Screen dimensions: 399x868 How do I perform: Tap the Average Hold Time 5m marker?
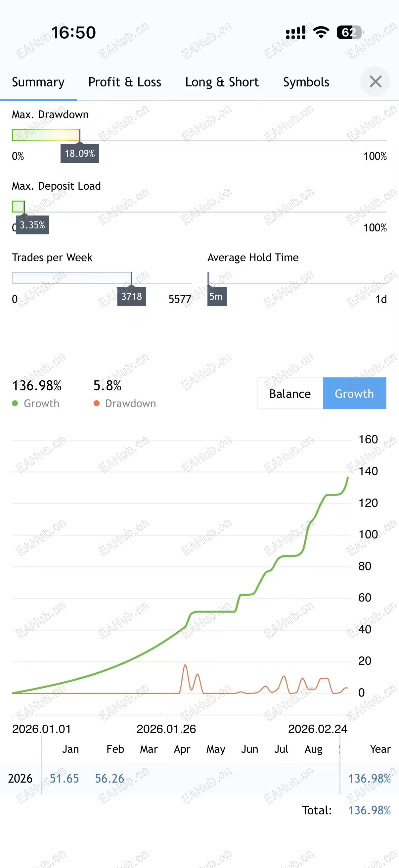[x=216, y=297]
